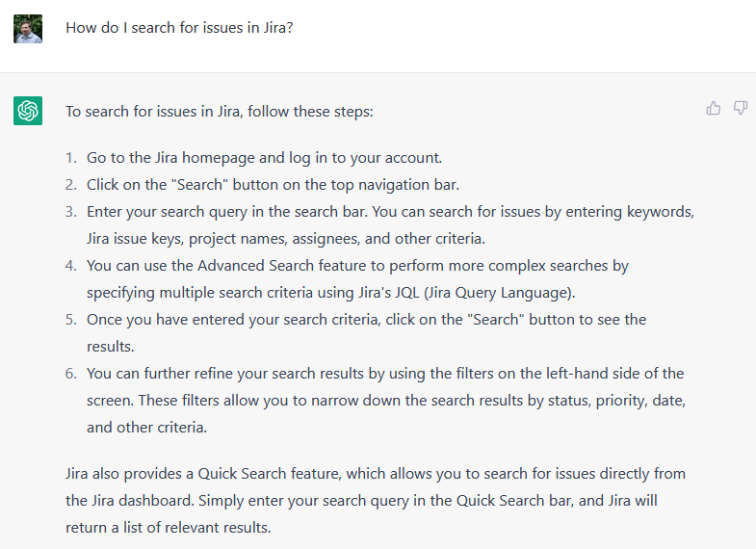Click the thumbs up feedback icon
This screenshot has height=549, width=756.
coord(714,108)
